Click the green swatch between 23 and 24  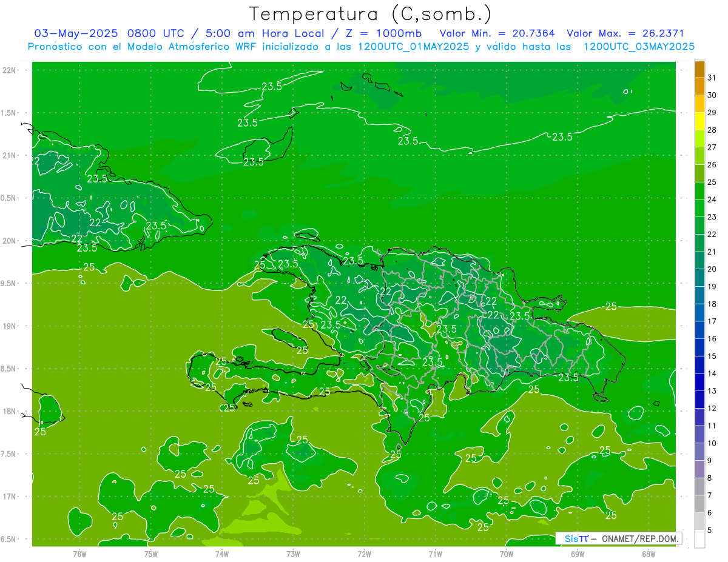pos(699,209)
